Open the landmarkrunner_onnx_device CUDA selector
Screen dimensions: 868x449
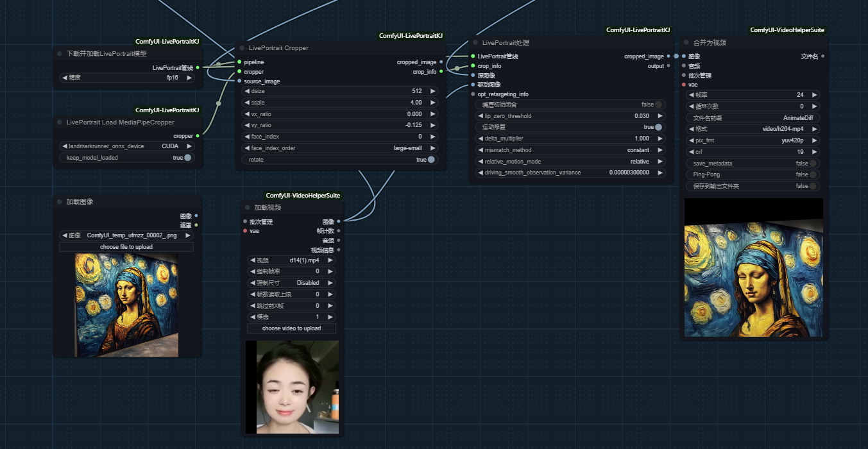[126, 146]
